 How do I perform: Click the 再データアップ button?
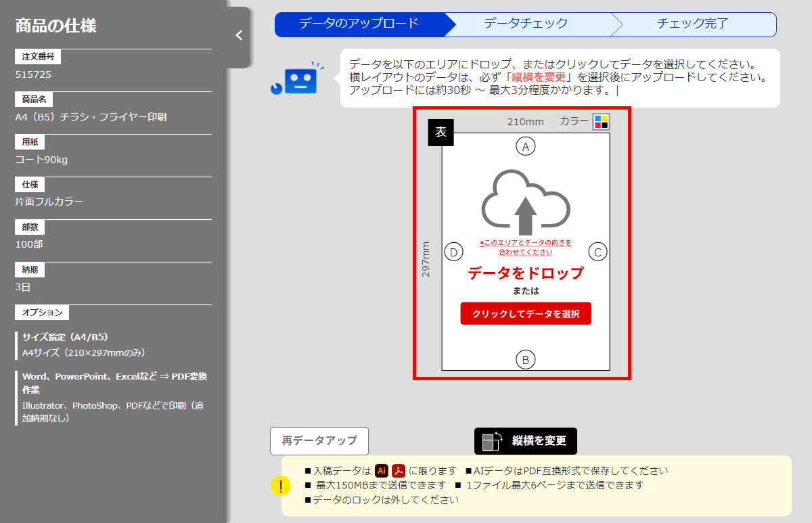click(x=319, y=441)
